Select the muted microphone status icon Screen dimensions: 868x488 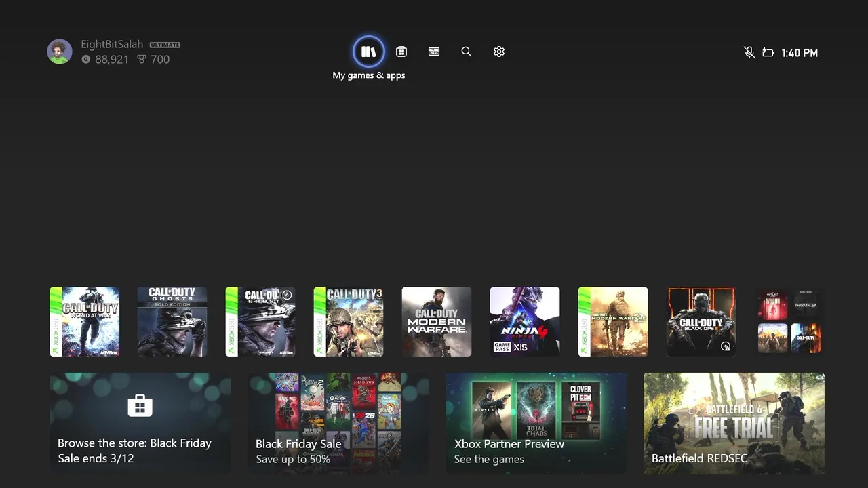coord(749,52)
